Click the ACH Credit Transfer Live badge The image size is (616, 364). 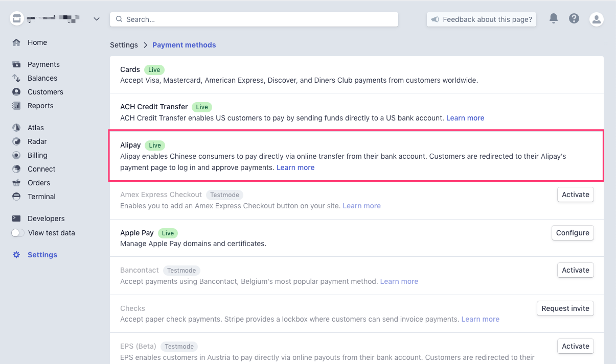coord(202,107)
